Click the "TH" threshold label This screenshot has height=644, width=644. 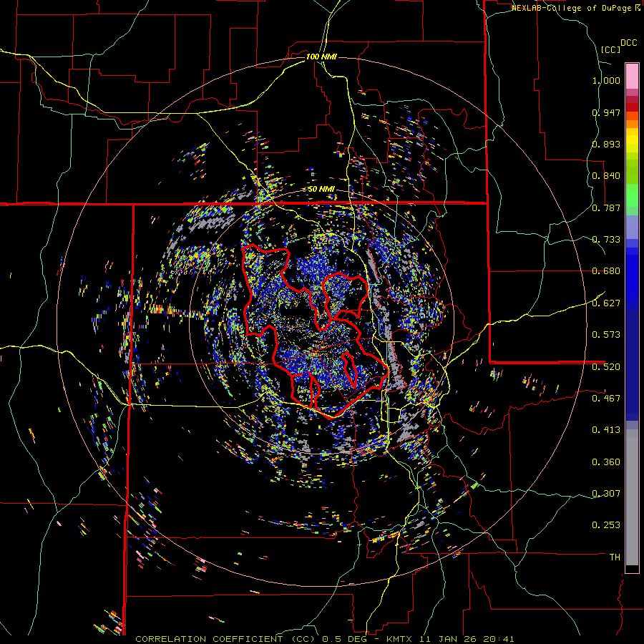(x=615, y=557)
